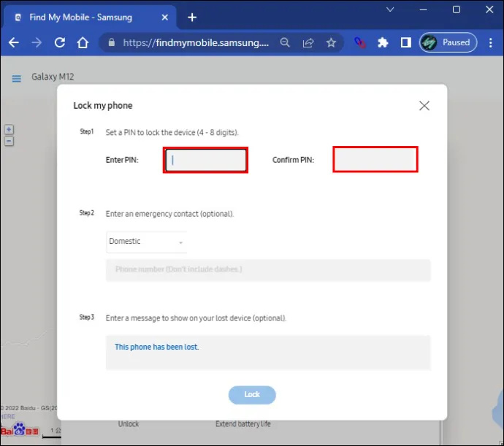Click the Lock button
This screenshot has width=504, height=446.
(x=252, y=395)
